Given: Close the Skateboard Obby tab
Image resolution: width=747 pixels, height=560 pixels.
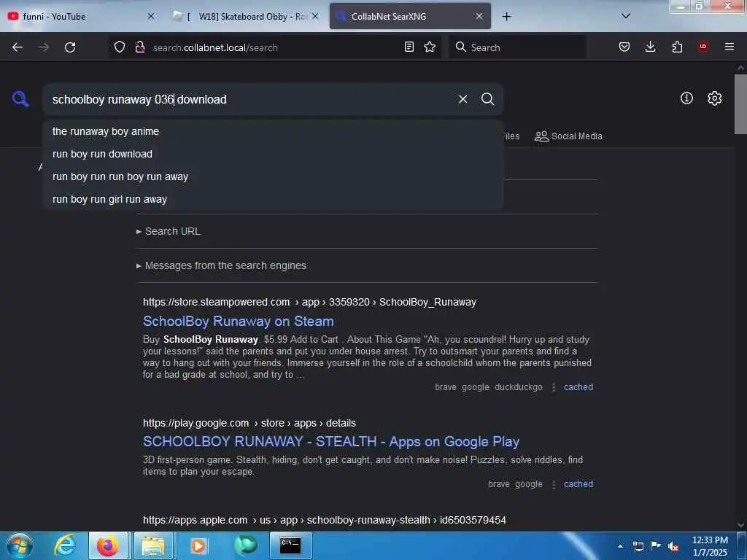Looking at the screenshot, I should pos(315,16).
